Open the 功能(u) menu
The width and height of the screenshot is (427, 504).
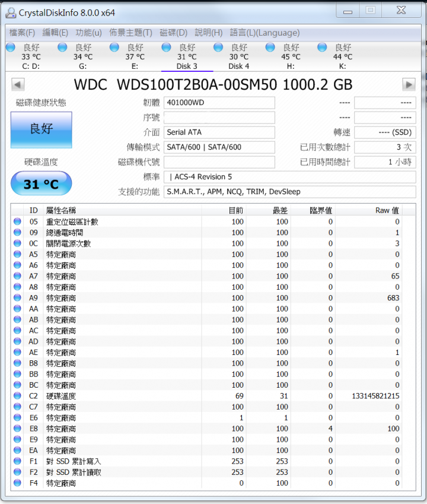point(88,33)
